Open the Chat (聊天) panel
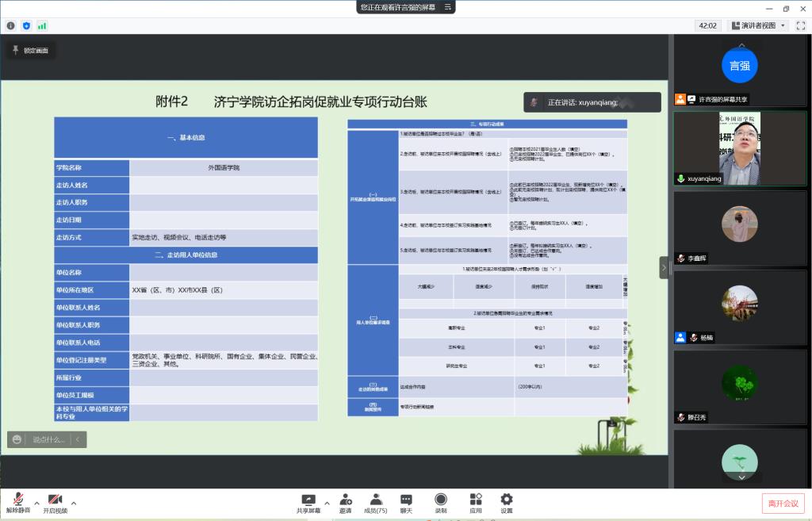This screenshot has width=812, height=521. tap(406, 500)
